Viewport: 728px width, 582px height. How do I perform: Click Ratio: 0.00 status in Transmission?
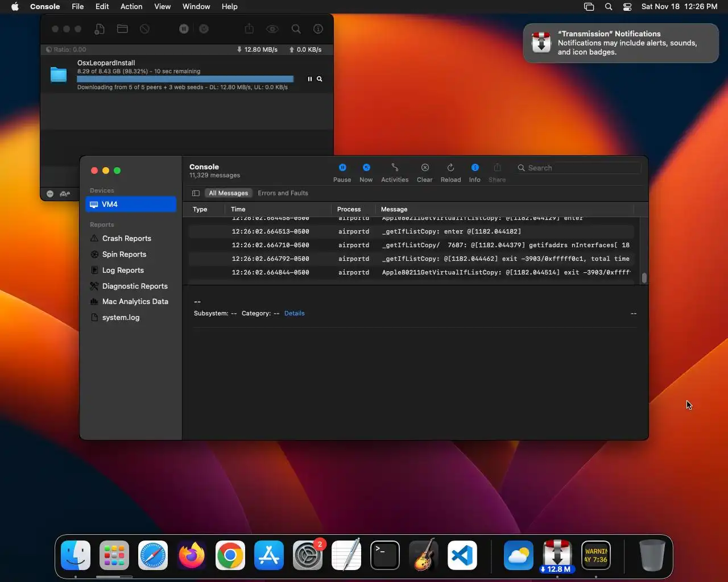pos(66,49)
